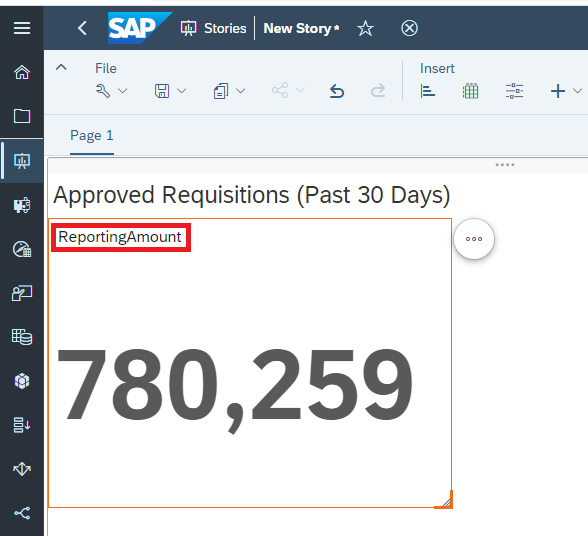
Task: Insert a chart
Action: pyautogui.click(x=428, y=91)
